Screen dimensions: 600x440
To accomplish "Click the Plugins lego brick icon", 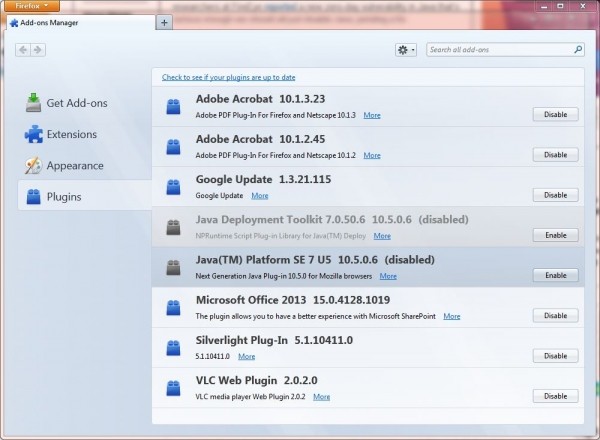I will [34, 197].
